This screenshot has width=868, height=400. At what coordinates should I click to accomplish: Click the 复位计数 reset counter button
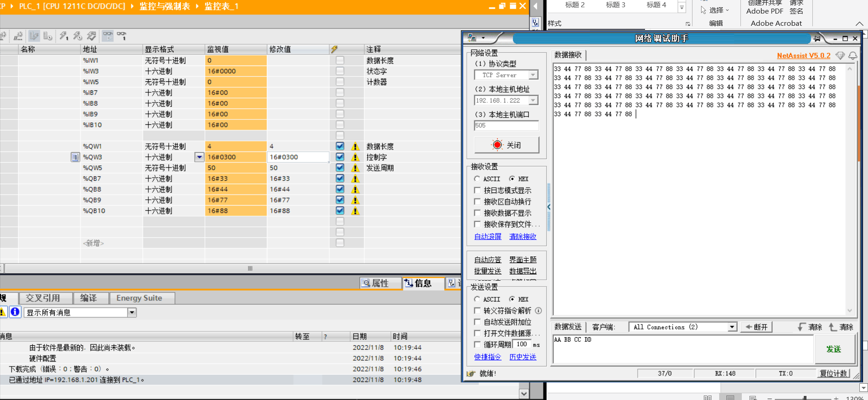[x=834, y=373]
